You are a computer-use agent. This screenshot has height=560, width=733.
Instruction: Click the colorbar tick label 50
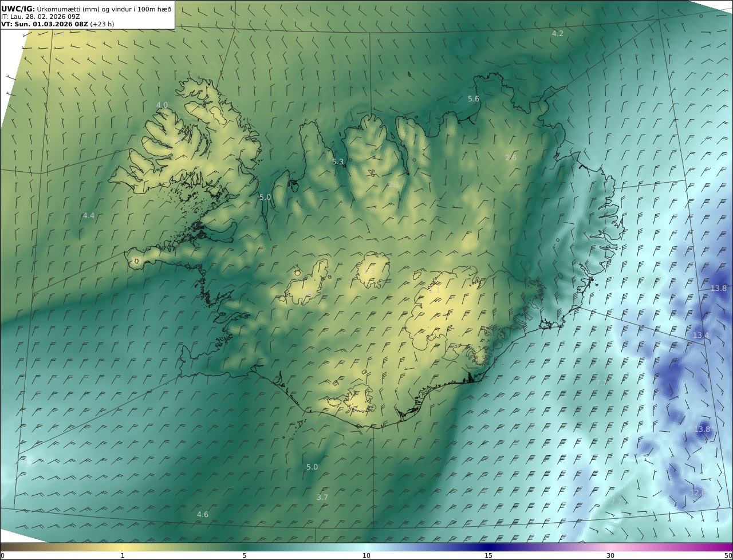[728, 555]
